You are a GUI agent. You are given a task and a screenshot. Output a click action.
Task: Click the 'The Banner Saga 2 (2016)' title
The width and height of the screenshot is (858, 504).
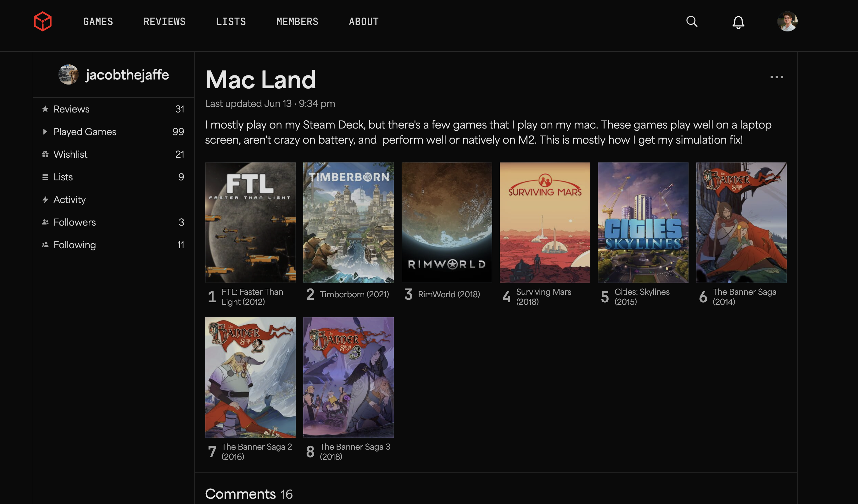point(257,451)
